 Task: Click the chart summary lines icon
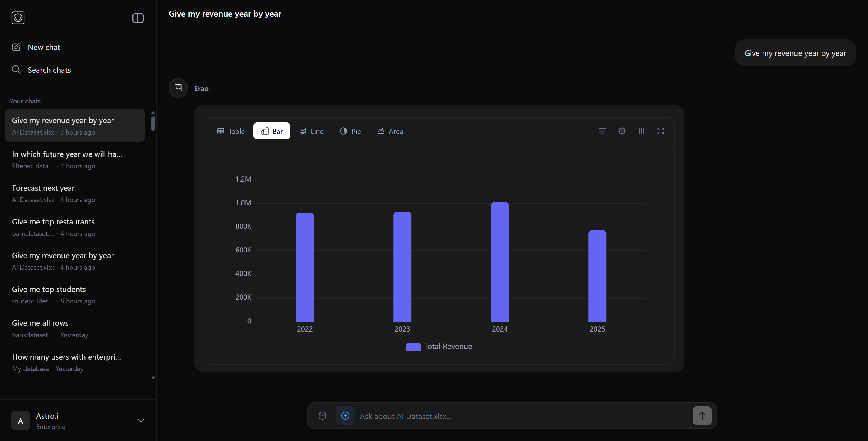click(602, 131)
